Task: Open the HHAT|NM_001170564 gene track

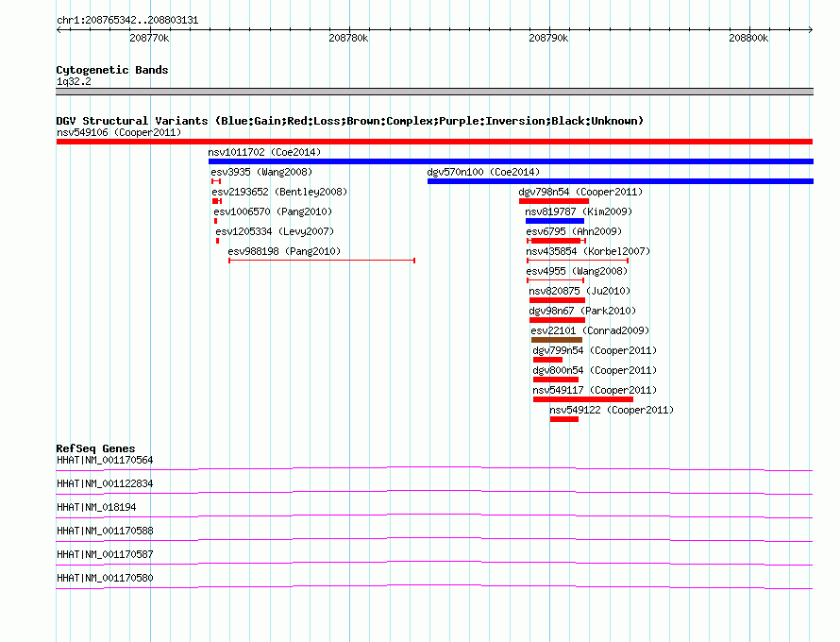Action: point(434,469)
